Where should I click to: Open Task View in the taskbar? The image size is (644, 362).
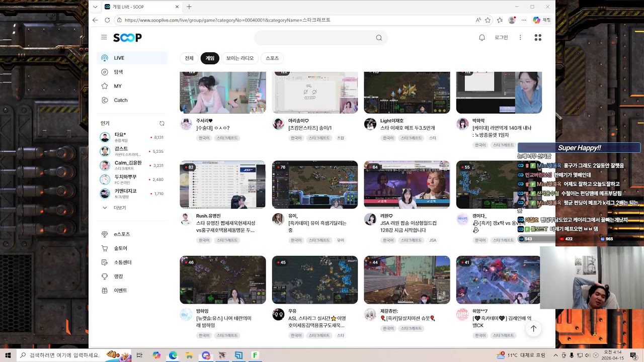[x=139, y=355]
